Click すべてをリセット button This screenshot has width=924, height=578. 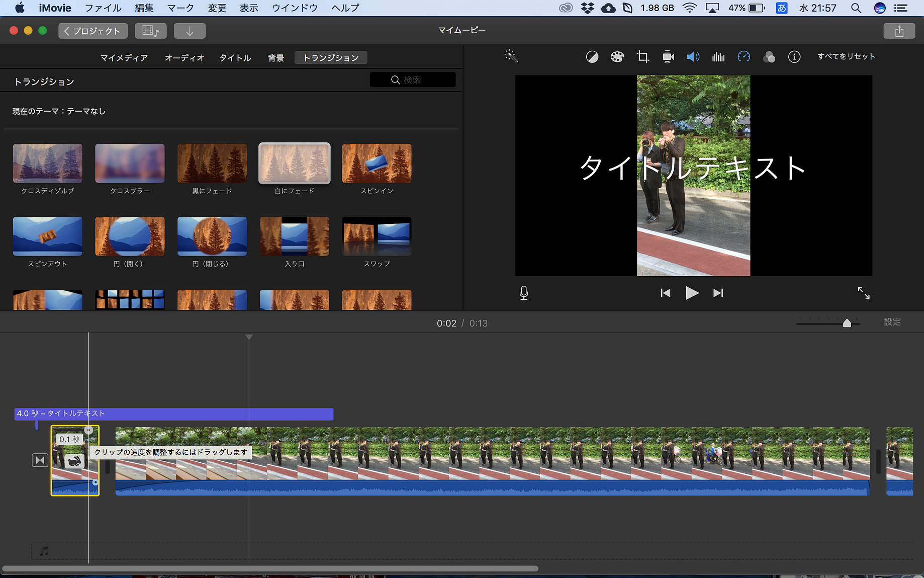point(846,56)
